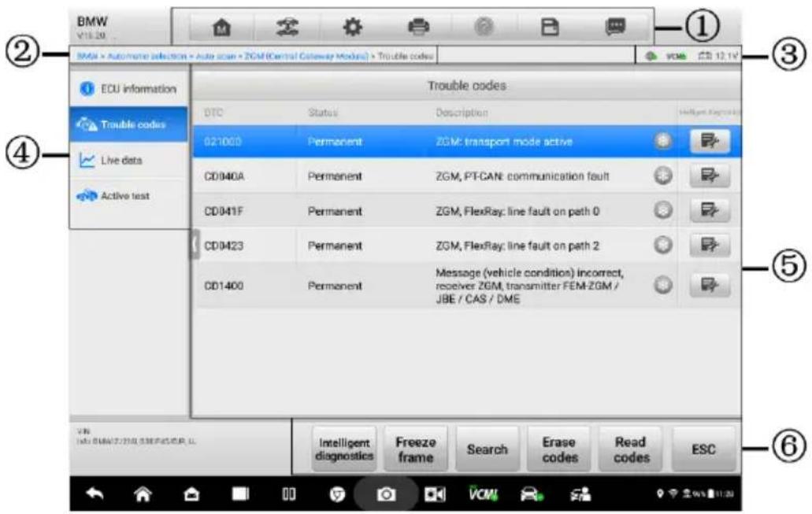Click the BMW vehicle title label
Screen dimensions: 812x514
(92, 22)
